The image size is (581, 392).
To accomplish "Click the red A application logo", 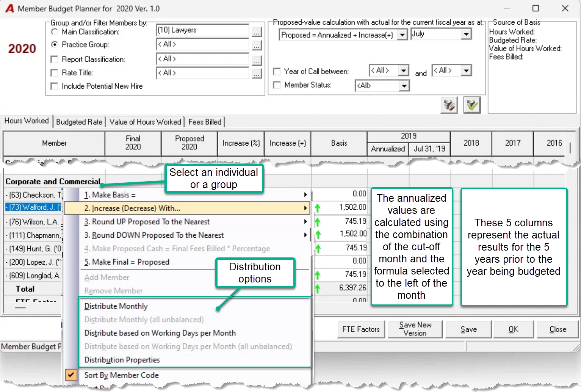I will tap(9, 8).
